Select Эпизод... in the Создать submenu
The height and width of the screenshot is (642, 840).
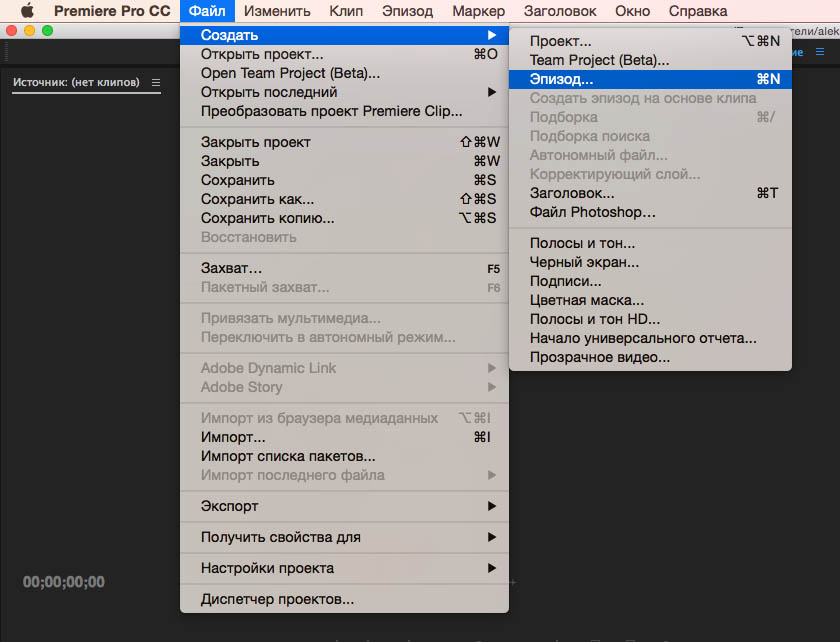click(650, 79)
